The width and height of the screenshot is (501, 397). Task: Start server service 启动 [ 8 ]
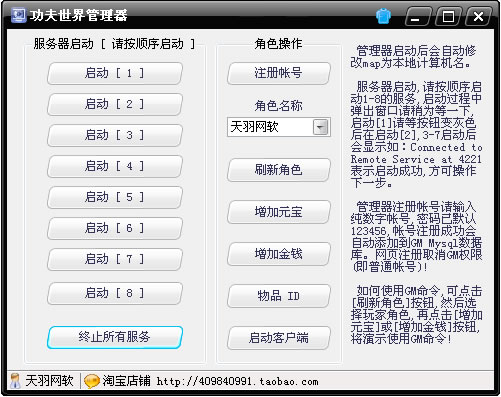click(x=115, y=293)
